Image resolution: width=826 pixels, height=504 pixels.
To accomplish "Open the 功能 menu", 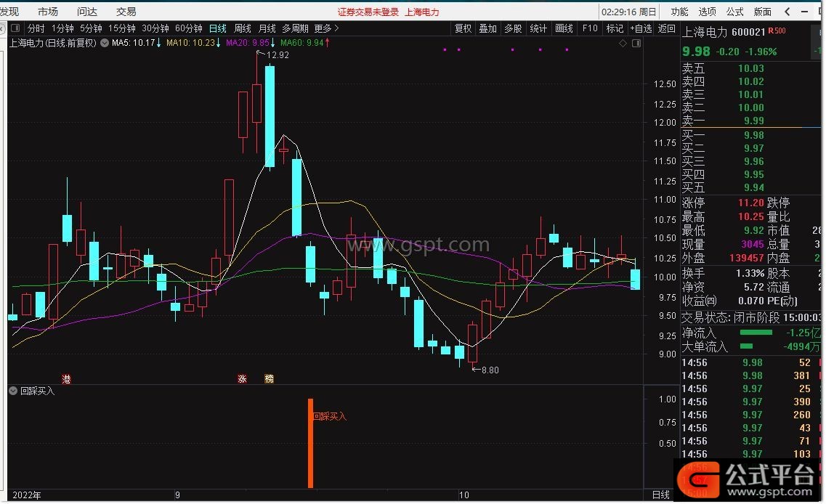I will [679, 12].
